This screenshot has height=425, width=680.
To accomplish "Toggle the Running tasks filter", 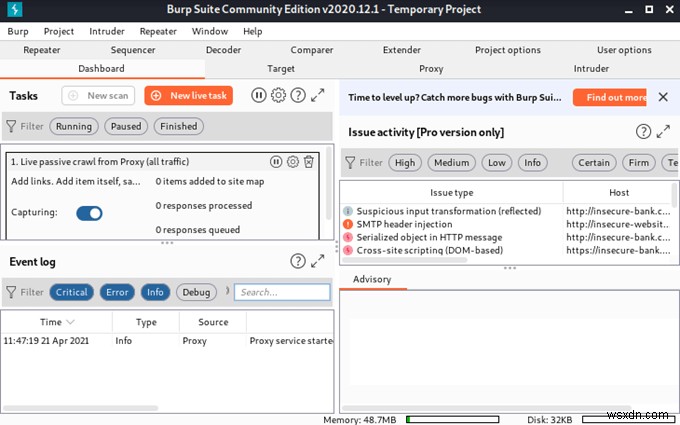I will click(x=74, y=126).
